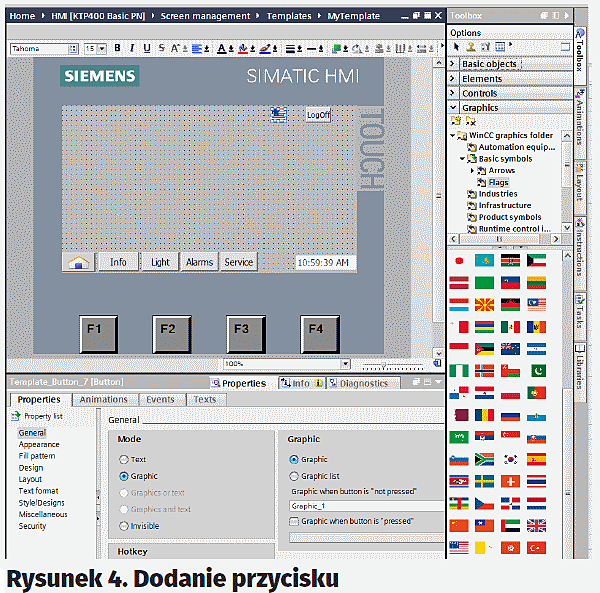
Task: Switch to the Animations tab in properties
Action: click(103, 400)
